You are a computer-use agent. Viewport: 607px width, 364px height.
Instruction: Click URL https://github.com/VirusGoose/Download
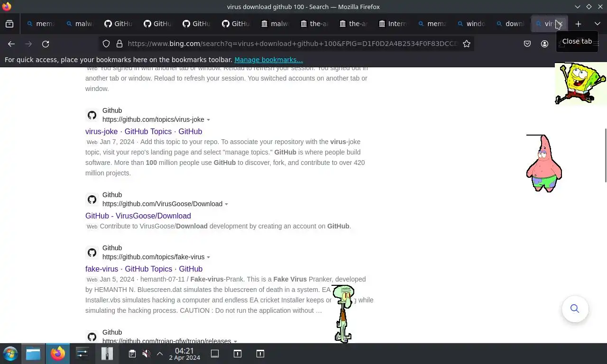pyautogui.click(x=162, y=204)
